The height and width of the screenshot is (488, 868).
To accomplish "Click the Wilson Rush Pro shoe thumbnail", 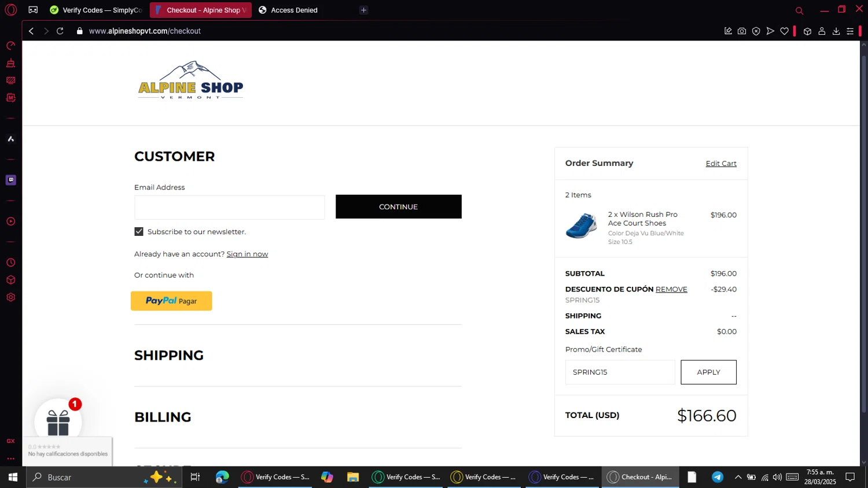I will [x=582, y=225].
